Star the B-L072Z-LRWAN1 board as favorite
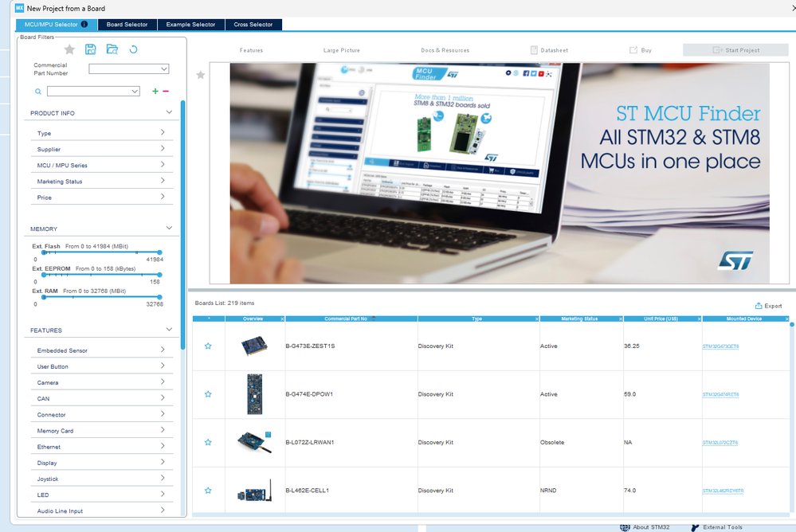This screenshot has width=796, height=532. [x=208, y=443]
